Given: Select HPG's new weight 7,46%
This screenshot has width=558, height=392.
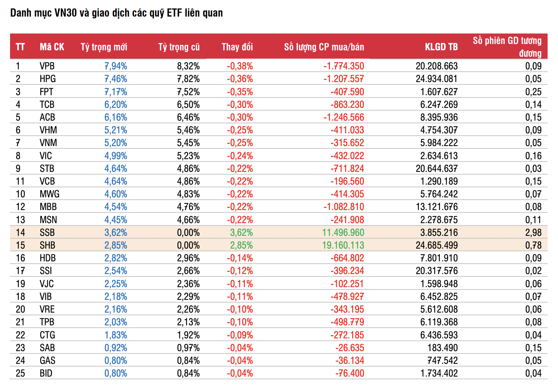Looking at the screenshot, I should 116,79.
